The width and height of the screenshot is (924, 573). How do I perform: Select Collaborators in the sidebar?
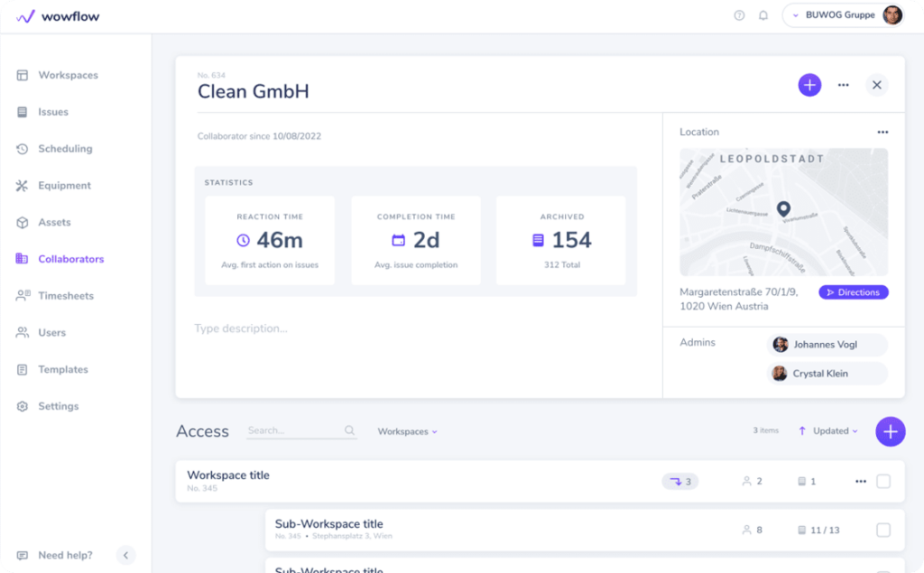pos(60,259)
